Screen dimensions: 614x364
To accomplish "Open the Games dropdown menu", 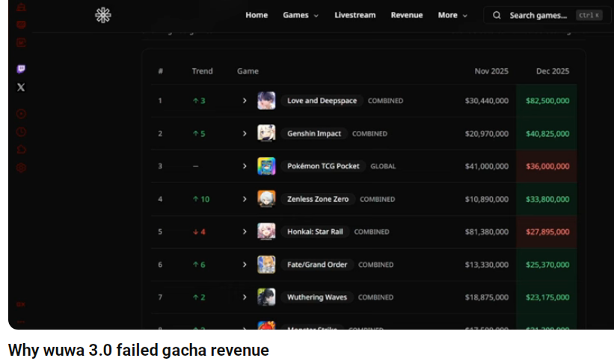I will [x=300, y=15].
